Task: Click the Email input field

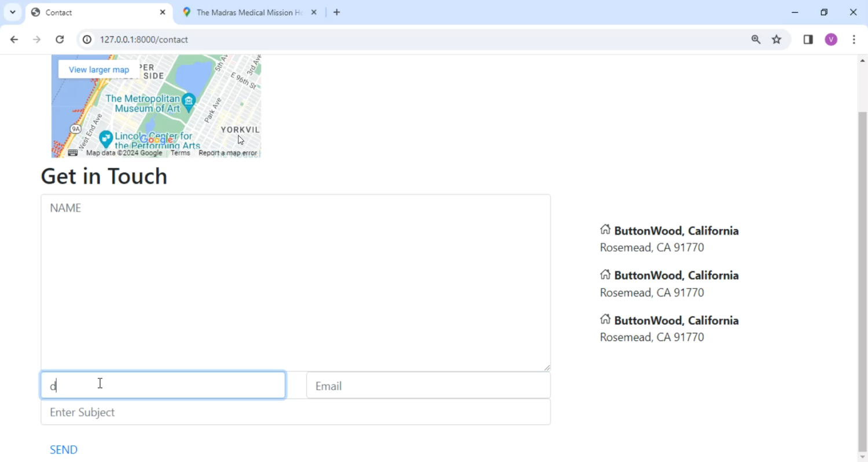Action: tap(428, 386)
